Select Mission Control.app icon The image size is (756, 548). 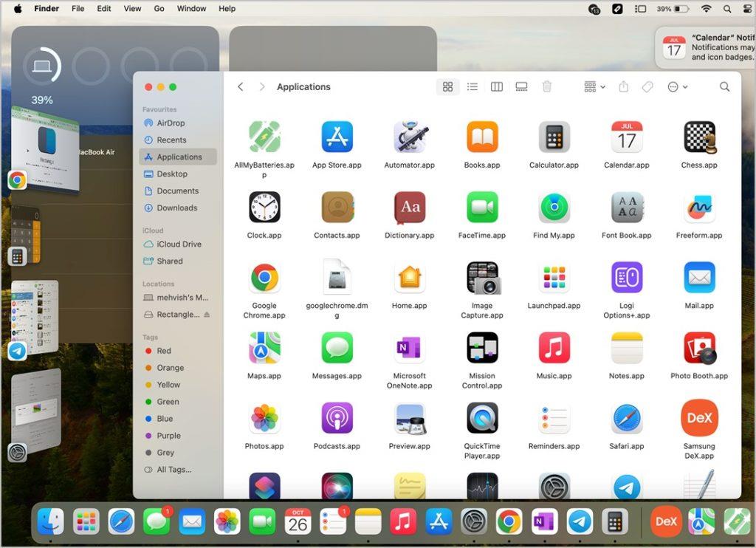point(482,348)
